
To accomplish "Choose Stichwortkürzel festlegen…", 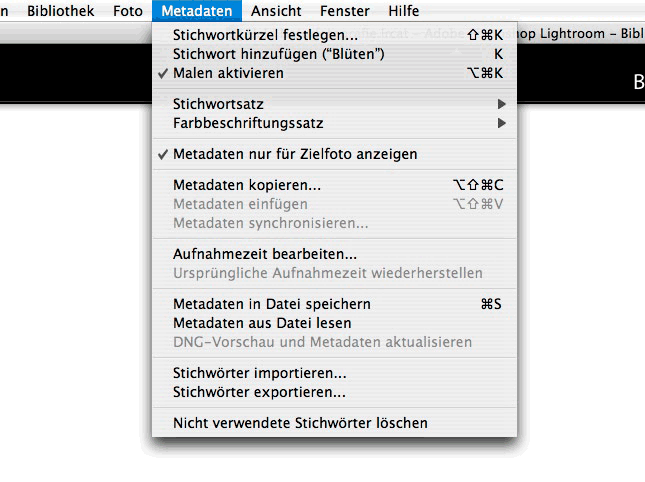I will [x=334, y=35].
